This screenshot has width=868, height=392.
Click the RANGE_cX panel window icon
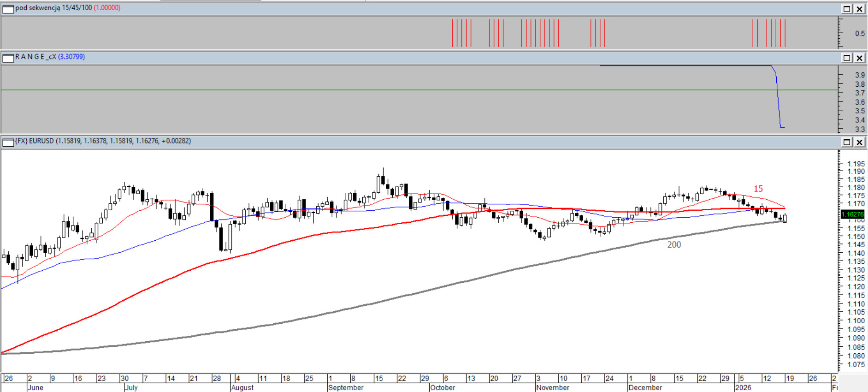8,58
